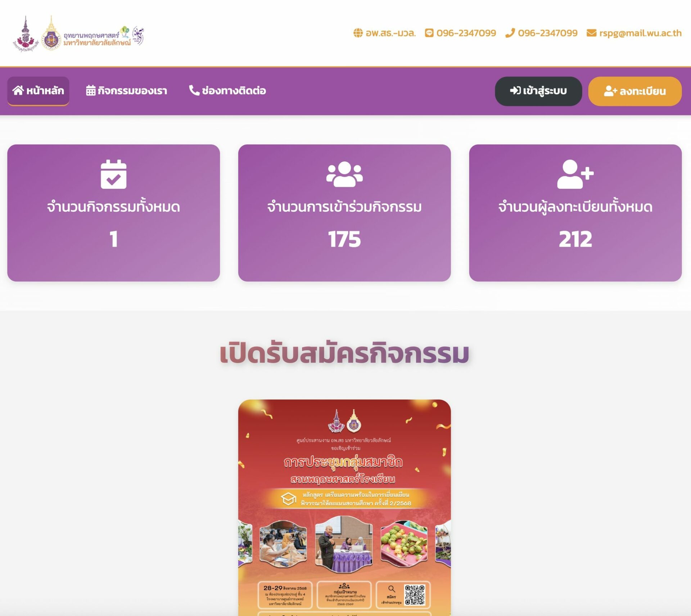
Task: Click the calendar icon beside กิจกรรมของเรา
Action: pyautogui.click(x=91, y=90)
